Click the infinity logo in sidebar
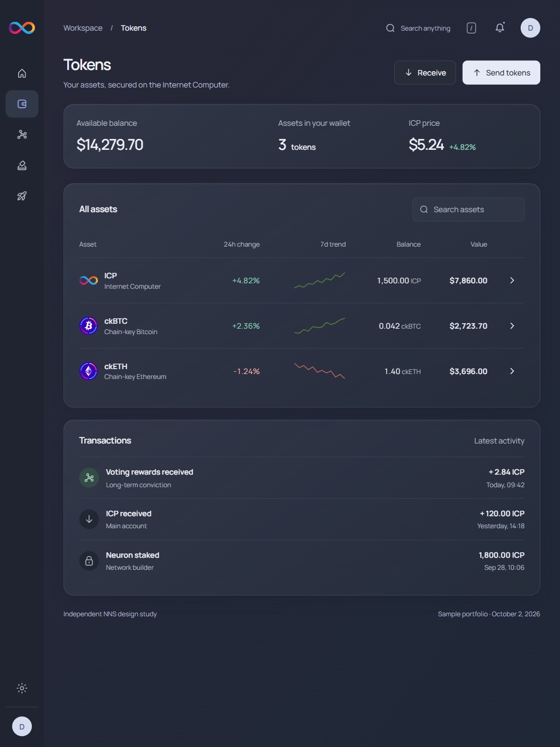The image size is (560, 747). [x=22, y=28]
